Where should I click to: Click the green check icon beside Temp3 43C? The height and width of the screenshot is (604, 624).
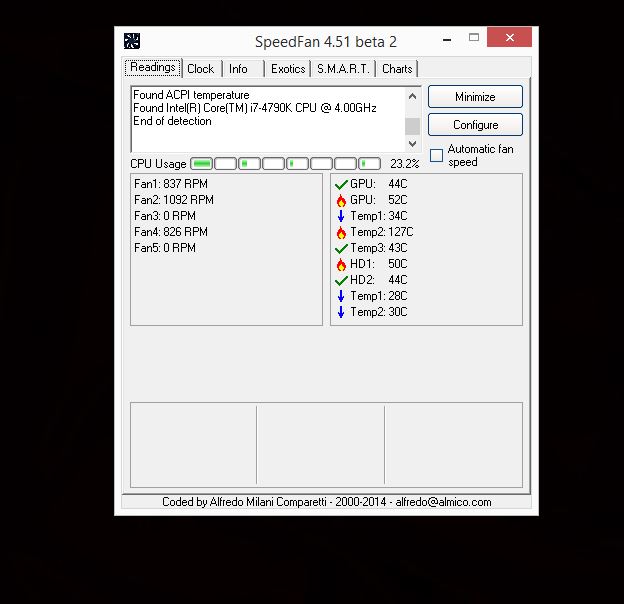(x=341, y=249)
